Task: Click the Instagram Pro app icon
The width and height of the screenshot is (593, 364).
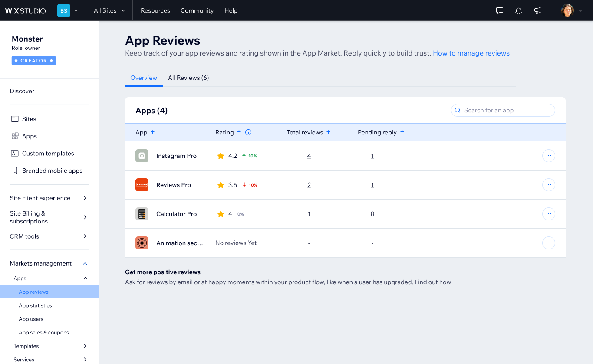Action: [x=142, y=156]
